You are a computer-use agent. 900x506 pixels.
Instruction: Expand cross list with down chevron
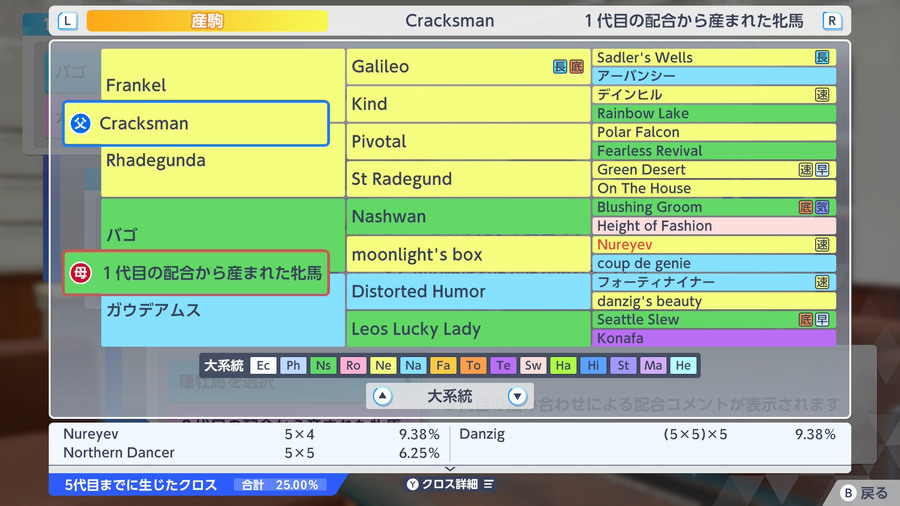point(450,469)
